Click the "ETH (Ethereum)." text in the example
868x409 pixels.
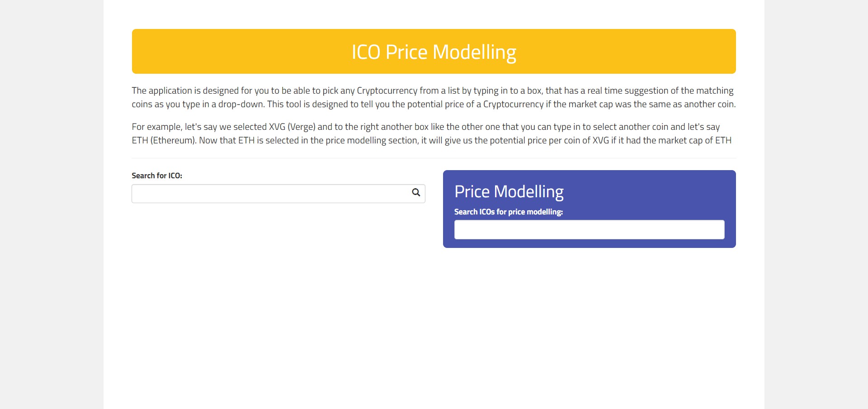(164, 141)
